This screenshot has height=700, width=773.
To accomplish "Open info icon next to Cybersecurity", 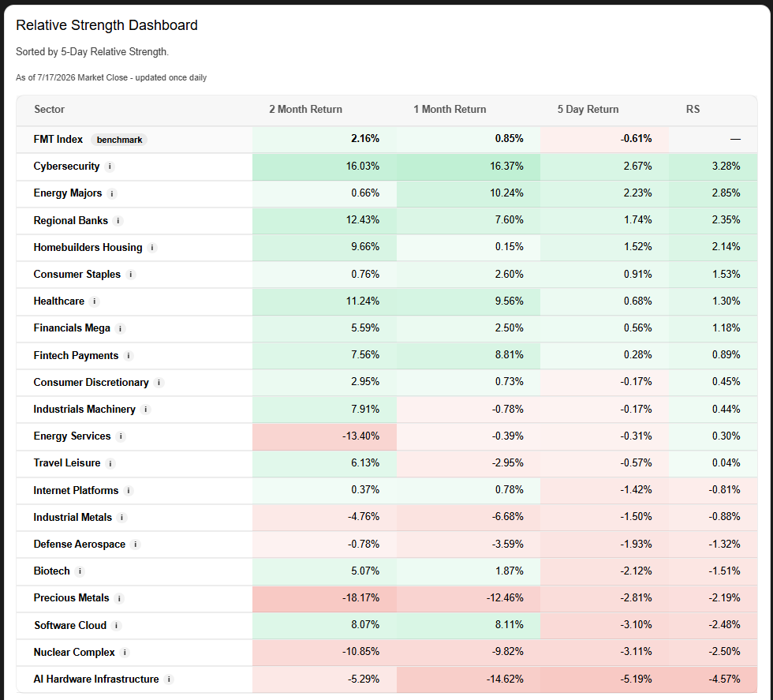I will 110,167.
